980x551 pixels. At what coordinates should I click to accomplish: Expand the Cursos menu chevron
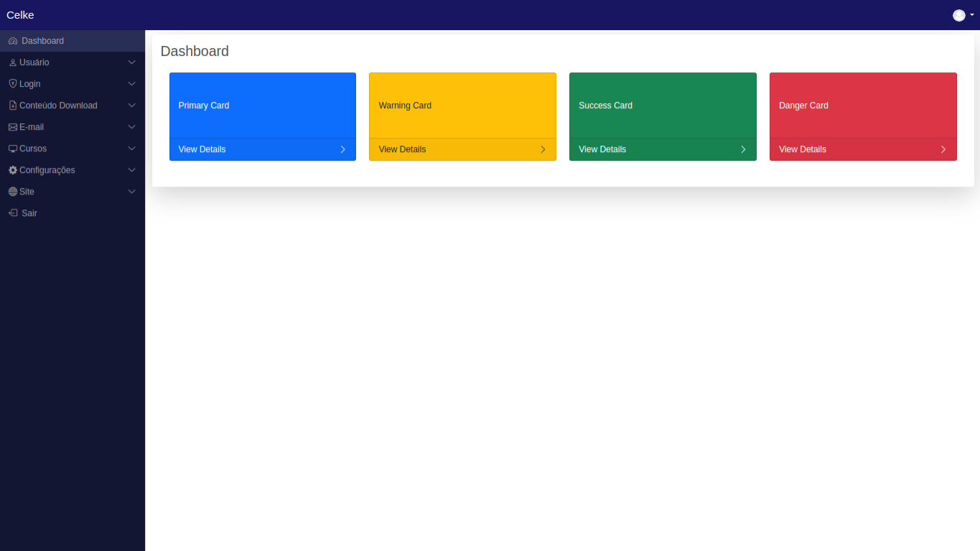point(131,149)
